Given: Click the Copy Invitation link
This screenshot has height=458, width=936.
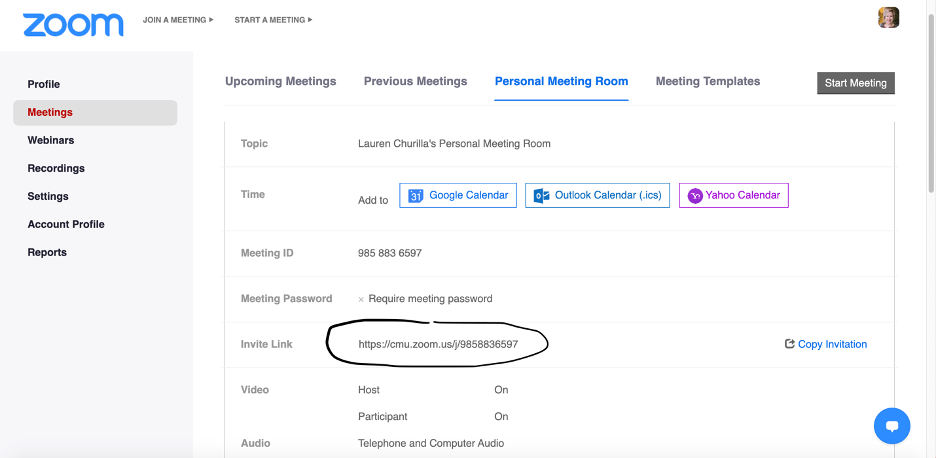Looking at the screenshot, I should 832,344.
